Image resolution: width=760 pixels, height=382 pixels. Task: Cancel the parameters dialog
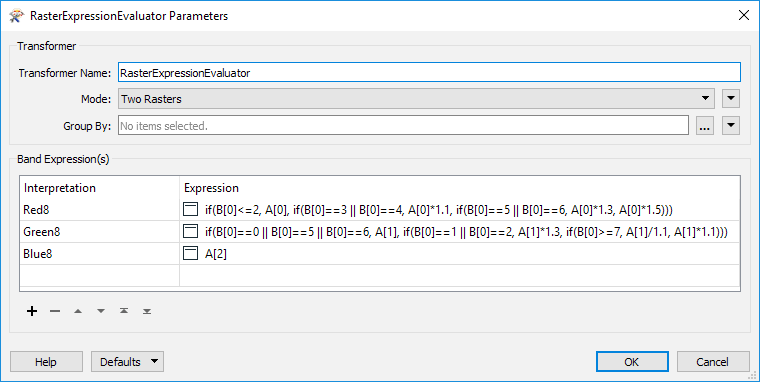[712, 362]
